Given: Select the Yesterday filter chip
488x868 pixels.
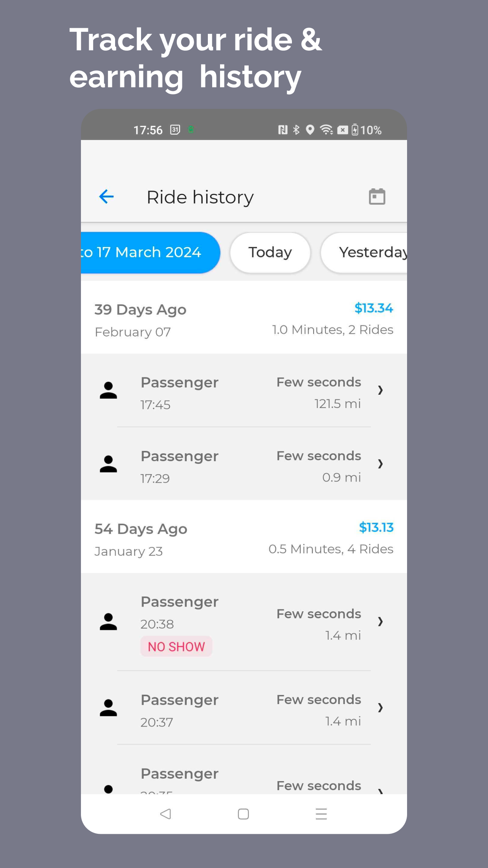Looking at the screenshot, I should (364, 252).
